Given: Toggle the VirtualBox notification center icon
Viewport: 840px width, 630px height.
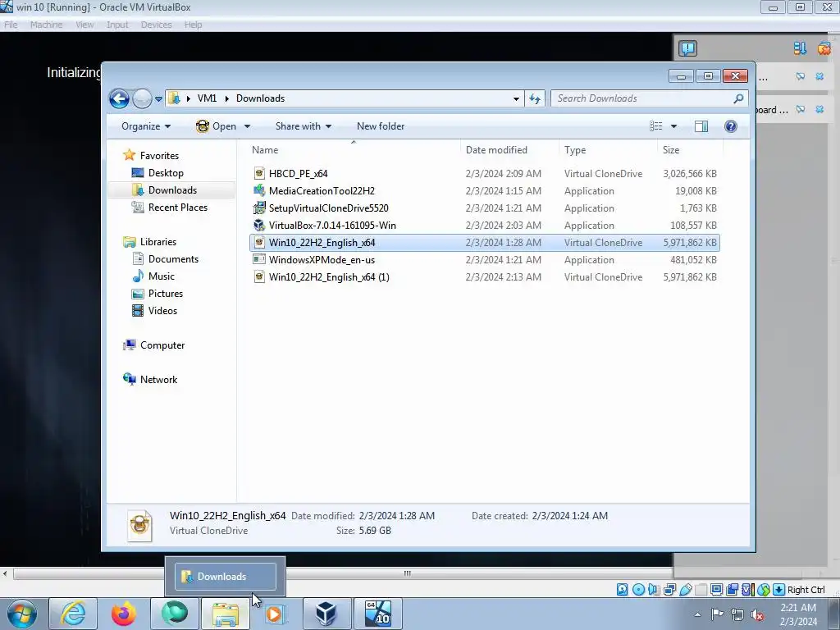Looking at the screenshot, I should (687, 48).
